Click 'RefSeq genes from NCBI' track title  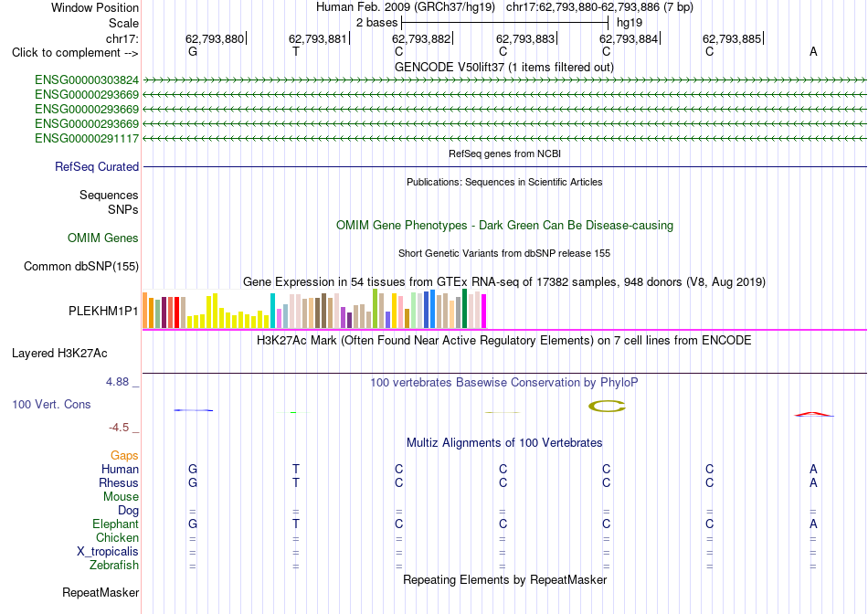[x=505, y=153]
